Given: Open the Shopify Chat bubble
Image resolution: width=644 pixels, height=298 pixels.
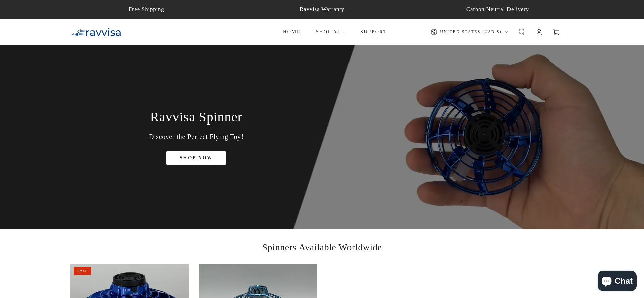Looking at the screenshot, I should point(617,281).
